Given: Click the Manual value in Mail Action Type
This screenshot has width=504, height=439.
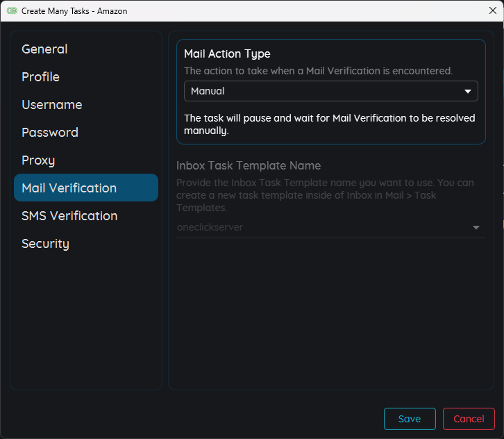Looking at the screenshot, I should pyautogui.click(x=208, y=91).
